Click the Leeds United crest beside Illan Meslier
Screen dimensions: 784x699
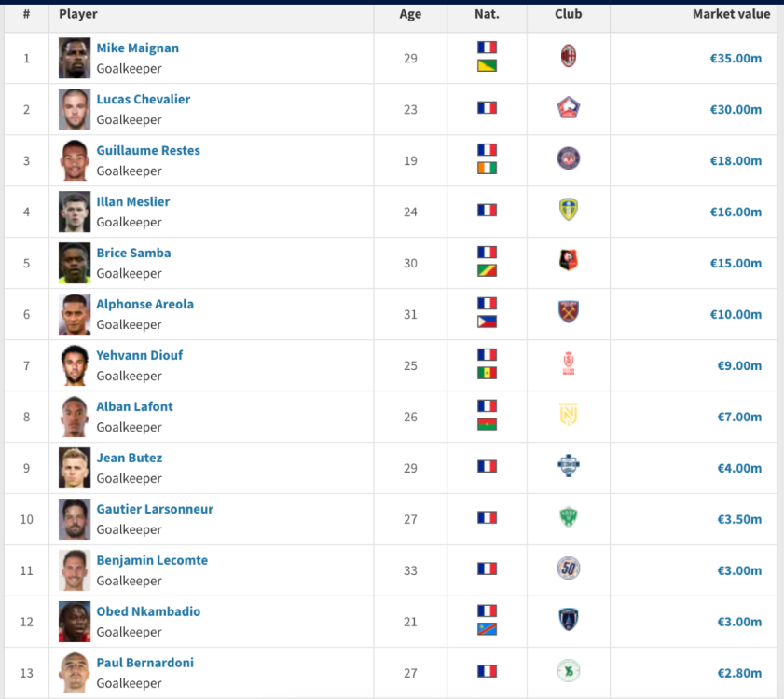pos(568,210)
